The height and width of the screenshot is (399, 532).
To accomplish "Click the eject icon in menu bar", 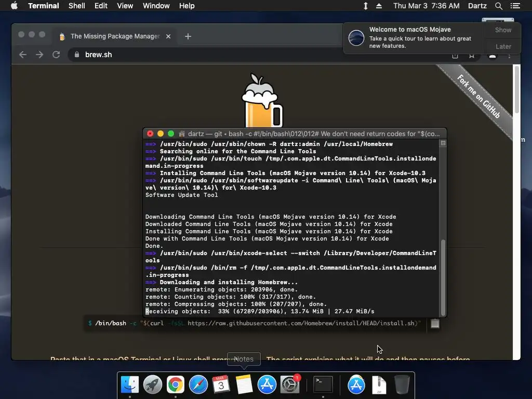I will 379,6.
